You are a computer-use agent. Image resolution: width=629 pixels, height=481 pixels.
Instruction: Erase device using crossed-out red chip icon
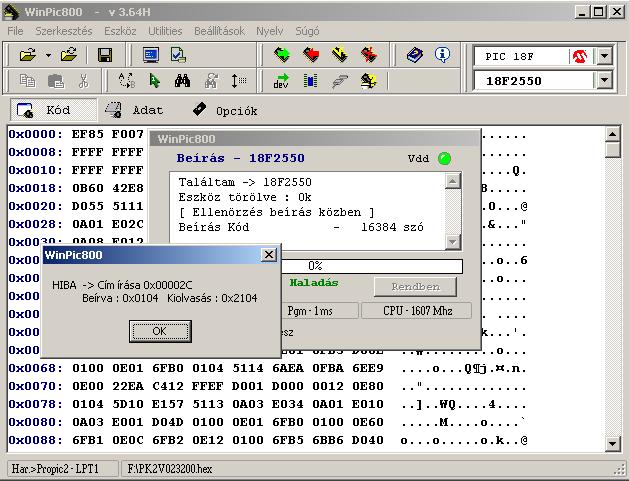click(369, 55)
